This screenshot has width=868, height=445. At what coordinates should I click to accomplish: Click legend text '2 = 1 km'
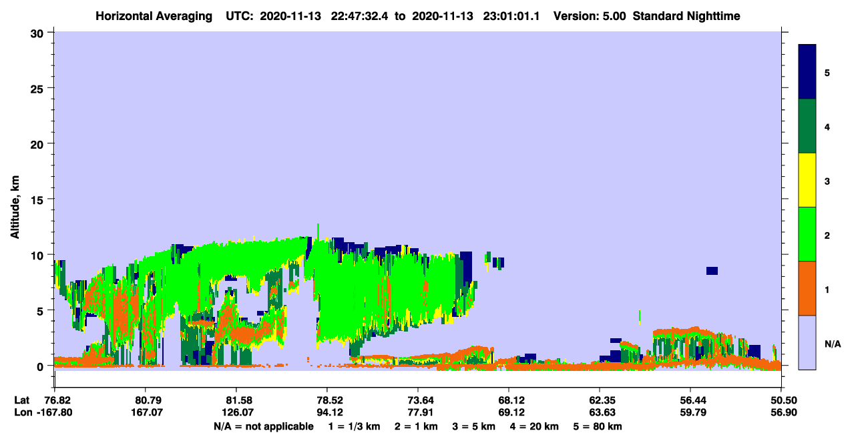(x=416, y=426)
